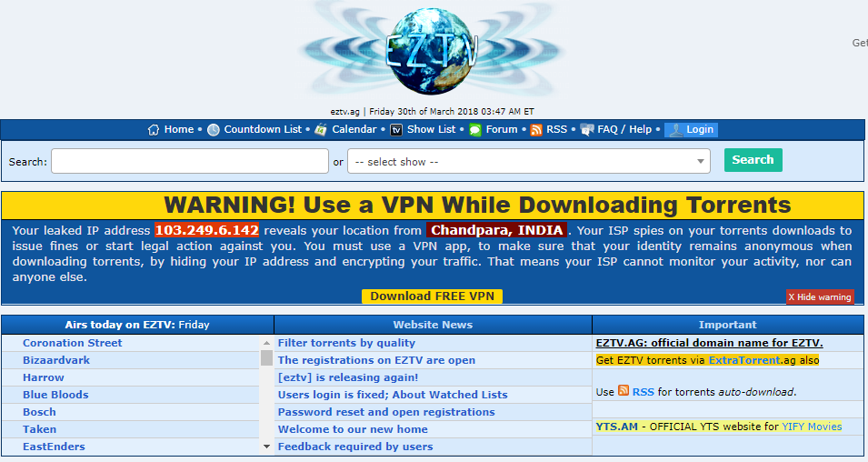Focus the Search text field
The height and width of the screenshot is (462, 868).
point(190,161)
